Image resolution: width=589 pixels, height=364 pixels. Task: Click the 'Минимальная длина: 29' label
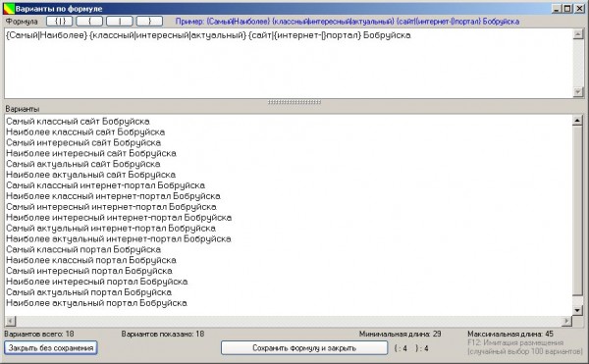point(401,334)
